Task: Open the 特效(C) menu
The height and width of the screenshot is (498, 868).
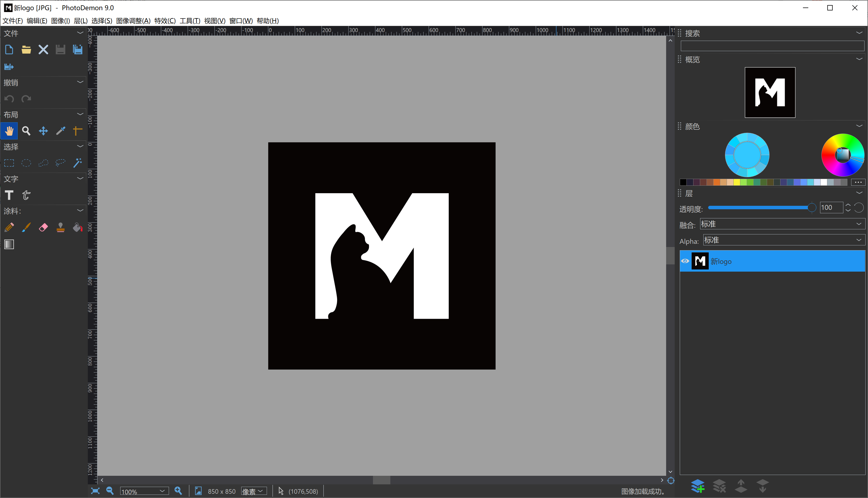Action: (x=165, y=21)
